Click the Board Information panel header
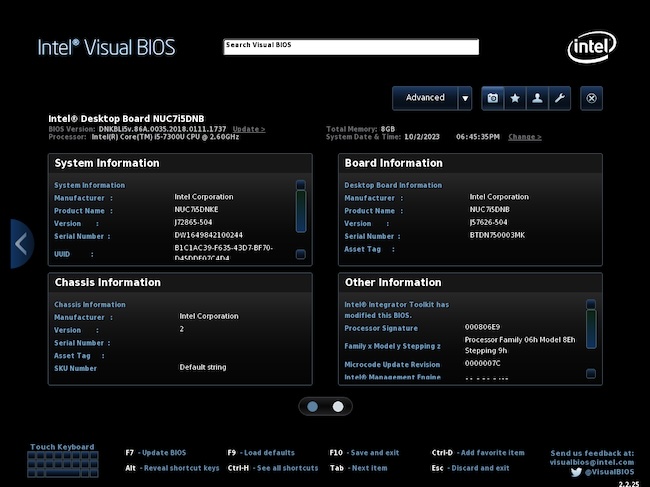The width and height of the screenshot is (650, 487). (x=470, y=163)
